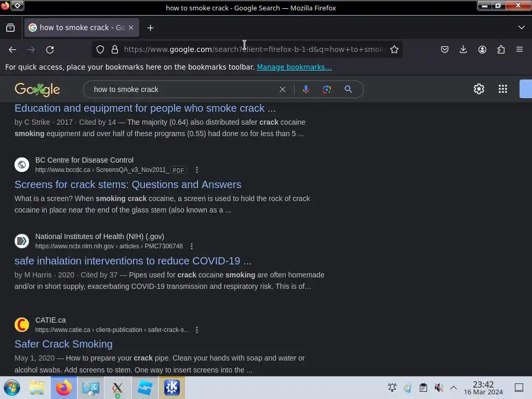The height and width of the screenshot is (399, 532).
Task: Open Firefox View tab list icon
Action: (10, 28)
